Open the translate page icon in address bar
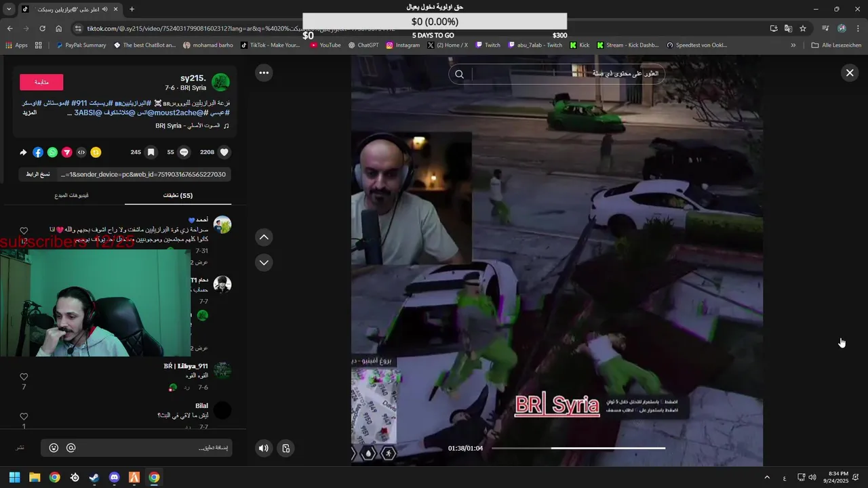Image resolution: width=868 pixels, height=488 pixels. [x=788, y=28]
